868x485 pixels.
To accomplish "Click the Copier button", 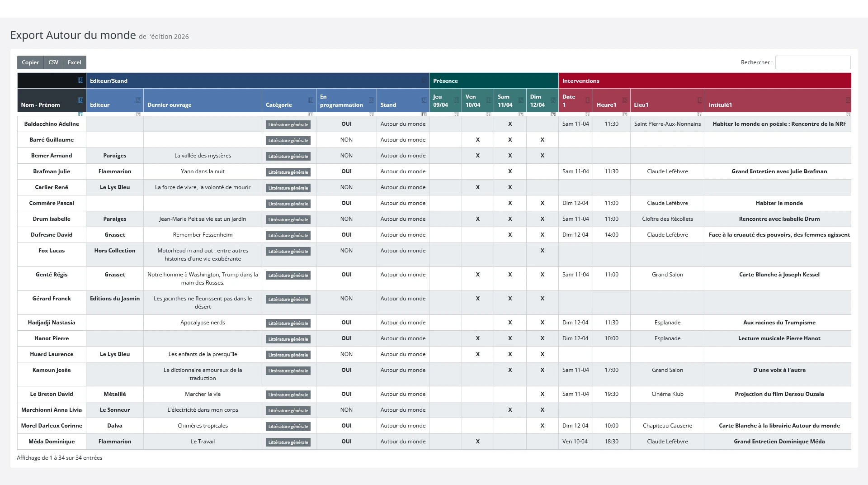I will (x=30, y=62).
